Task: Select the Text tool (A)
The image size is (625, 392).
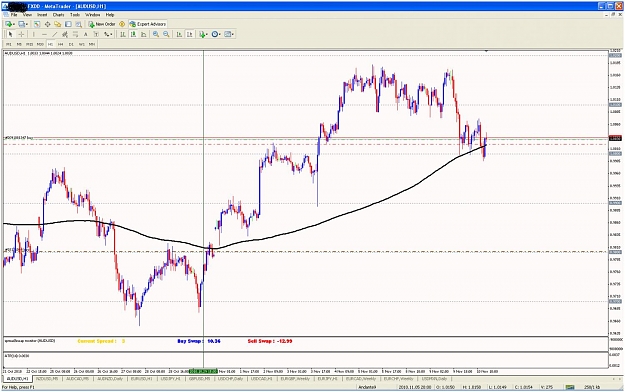Action: [x=86, y=34]
